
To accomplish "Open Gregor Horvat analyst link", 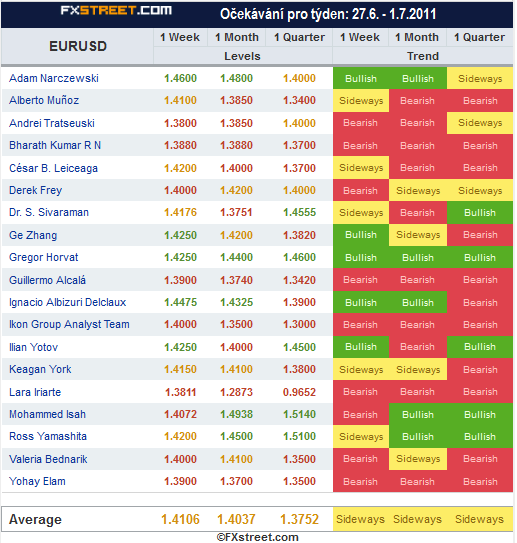I will pos(44,257).
